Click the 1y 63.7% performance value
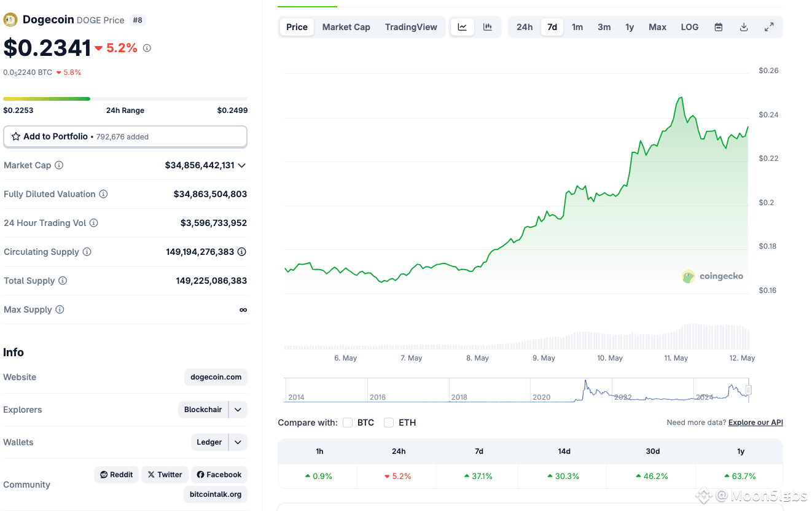This screenshot has width=812, height=511. 740,476
